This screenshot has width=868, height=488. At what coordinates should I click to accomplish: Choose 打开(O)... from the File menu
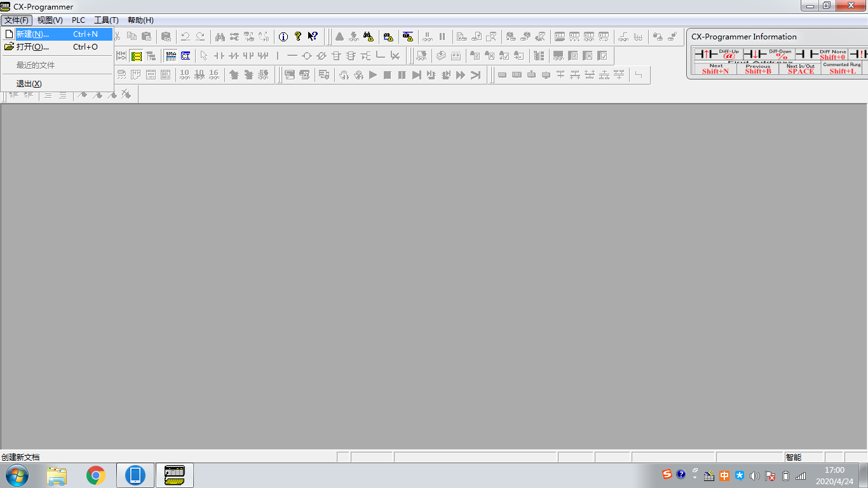57,46
